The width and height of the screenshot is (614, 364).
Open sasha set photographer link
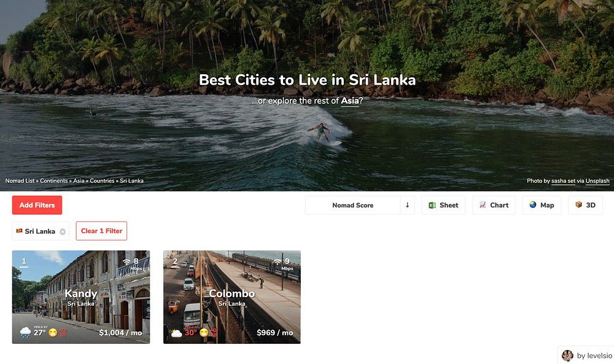(x=563, y=181)
